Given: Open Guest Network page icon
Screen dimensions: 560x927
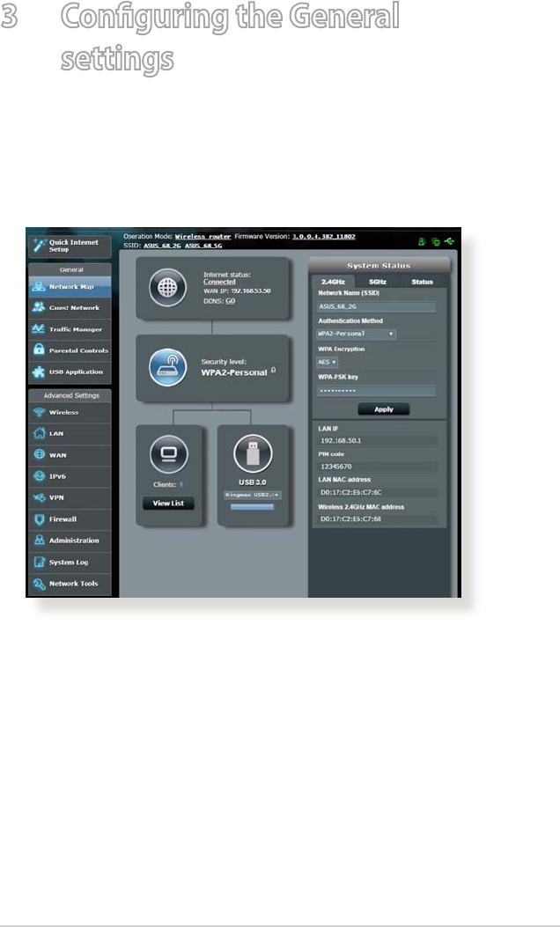Looking at the screenshot, I should tap(39, 307).
